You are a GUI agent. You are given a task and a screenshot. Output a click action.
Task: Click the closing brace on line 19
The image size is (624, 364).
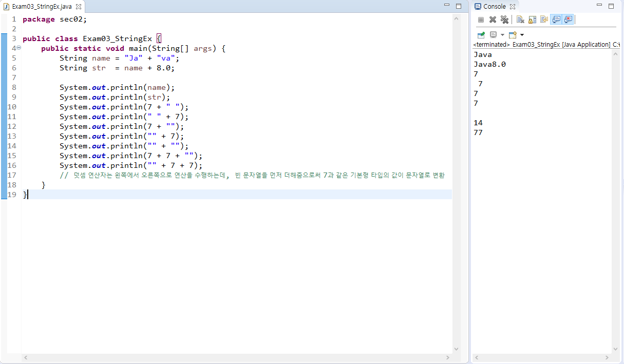(x=25, y=195)
